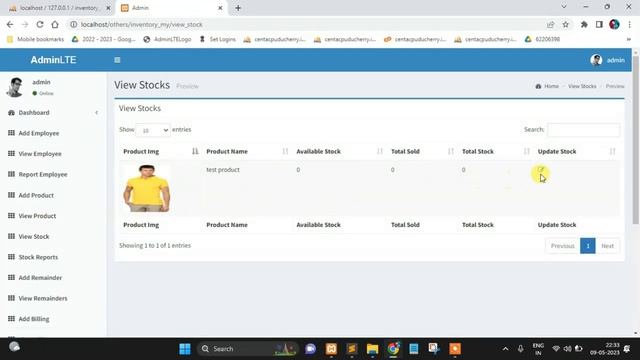Click the View Stocks breadcrumb
This screenshot has height=360, width=640.
point(582,86)
